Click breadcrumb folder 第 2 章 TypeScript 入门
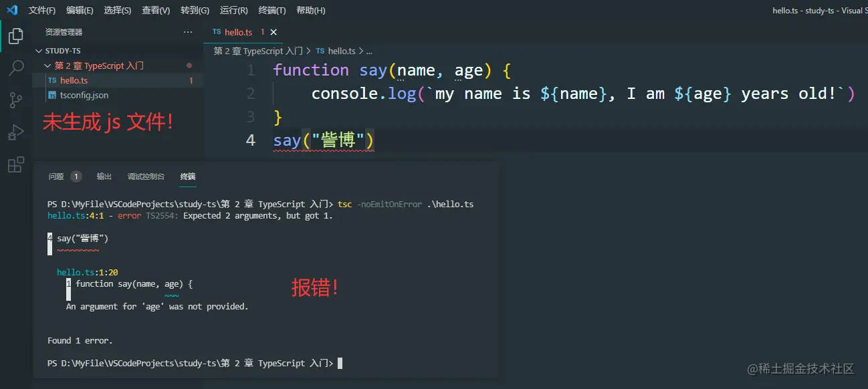Image resolution: width=868 pixels, height=389 pixels. 258,51
